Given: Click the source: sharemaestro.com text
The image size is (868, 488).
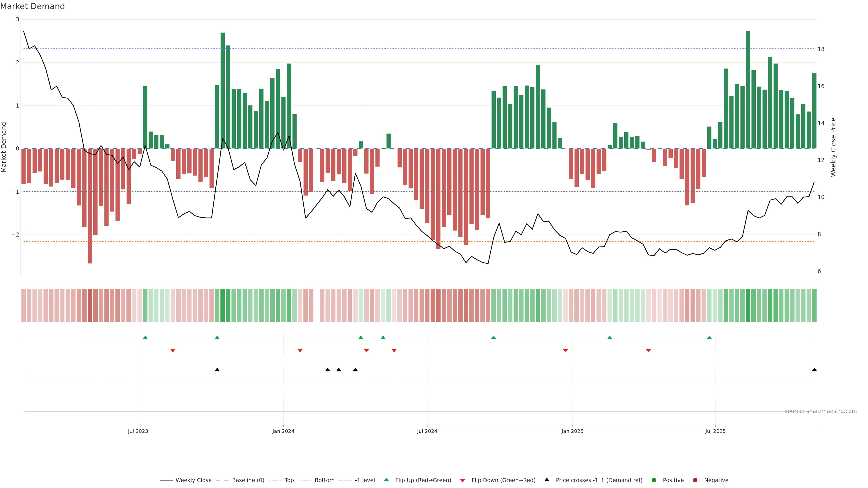Looking at the screenshot, I should click(821, 411).
